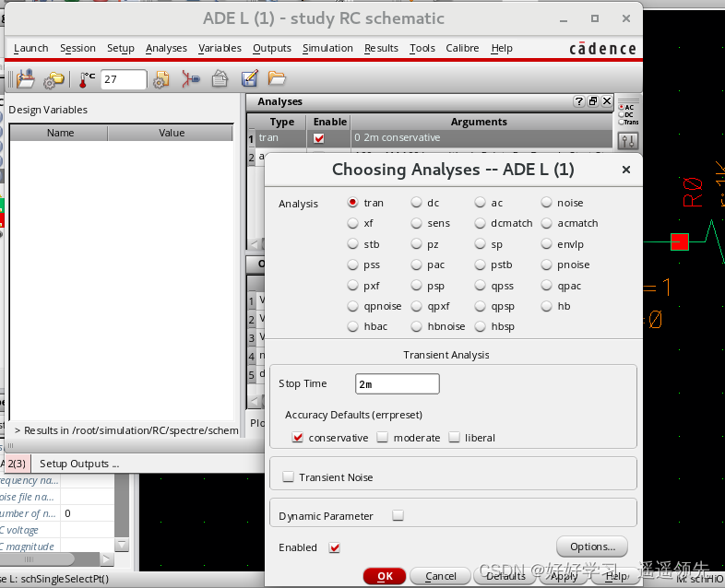The width and height of the screenshot is (725, 588).
Task: Click the red R0 resistor pin in schematic
Action: coord(679,241)
